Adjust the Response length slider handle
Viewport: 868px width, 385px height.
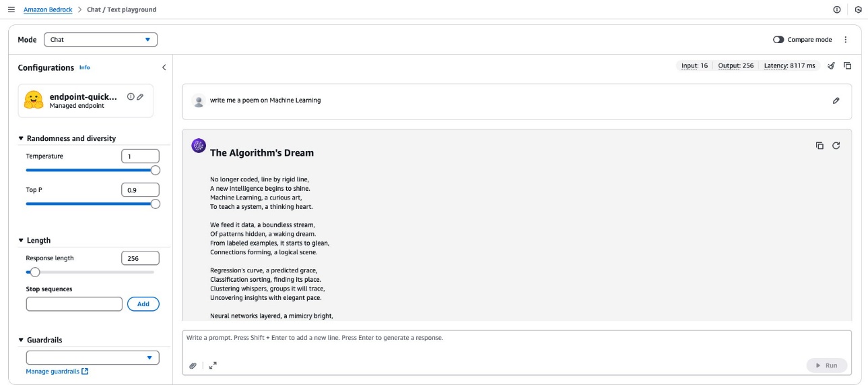point(35,272)
